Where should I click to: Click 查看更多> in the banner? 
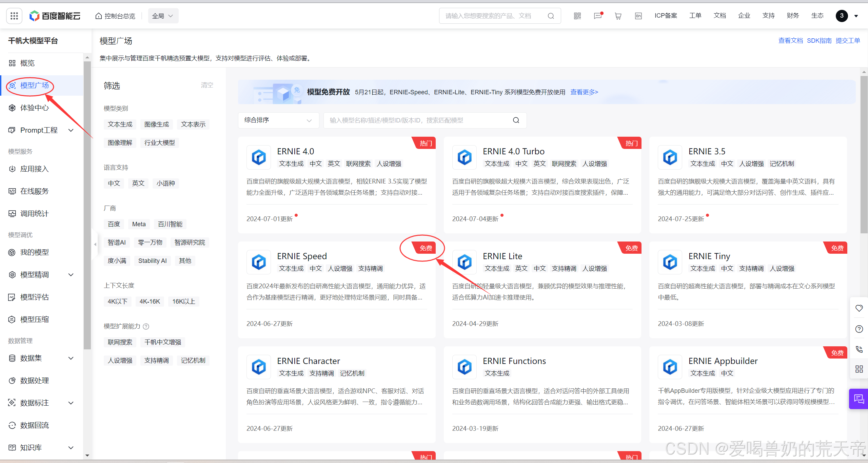[x=584, y=92]
